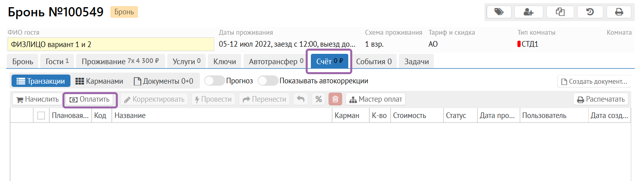The width and height of the screenshot is (644, 181).
Task: Click the printer icon at top right
Action: [619, 12]
